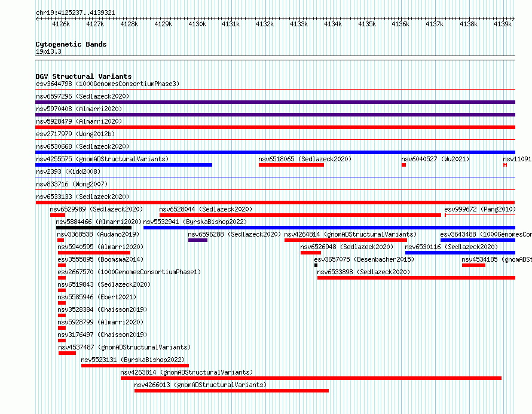This screenshot has height=414, width=532.
Task: Click the nsv4534185 variant label
Action: click(497, 259)
